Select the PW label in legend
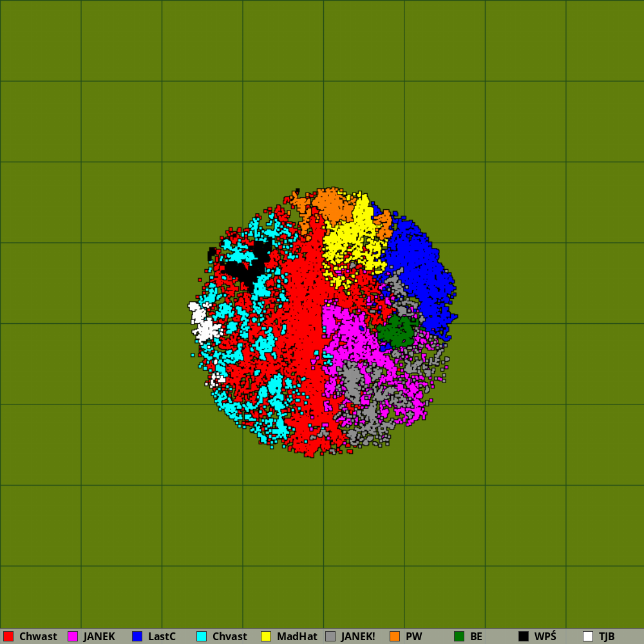The image size is (644, 644). pyautogui.click(x=414, y=636)
